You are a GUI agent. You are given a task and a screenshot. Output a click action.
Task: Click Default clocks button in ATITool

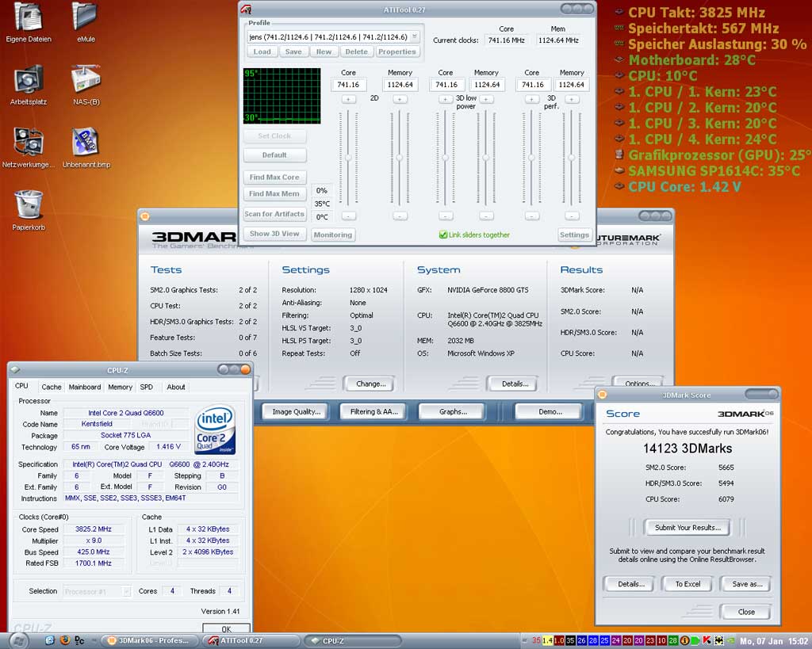click(274, 155)
